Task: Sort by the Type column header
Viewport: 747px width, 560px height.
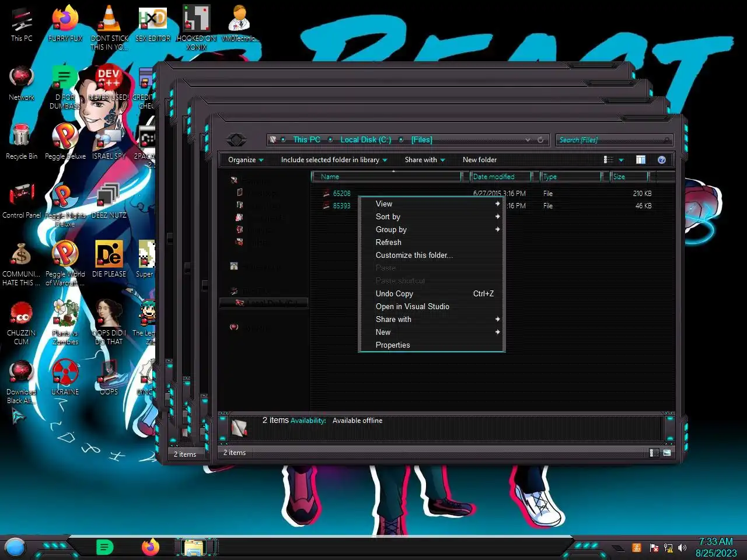Action: [571, 177]
